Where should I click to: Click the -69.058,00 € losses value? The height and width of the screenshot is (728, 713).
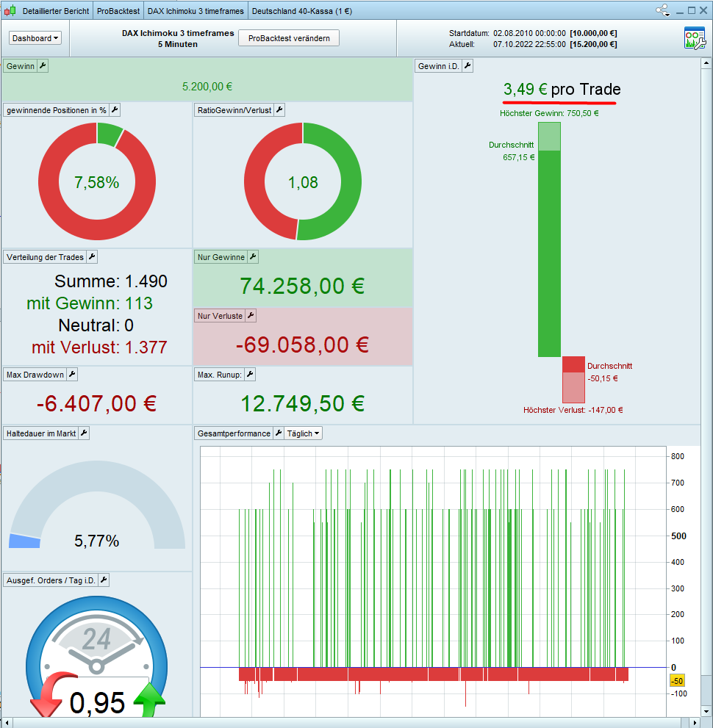(302, 345)
